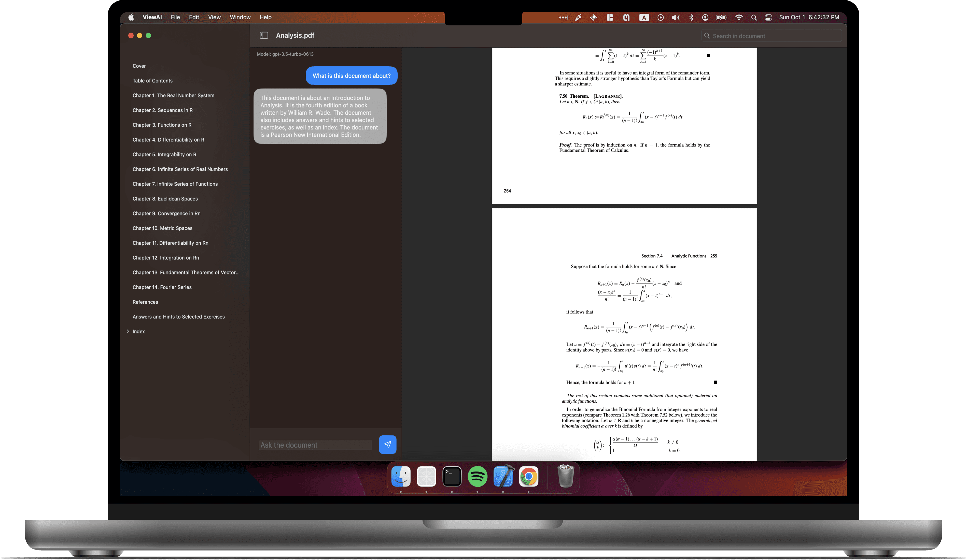Open Wi-Fi status in menu bar

pos(739,17)
